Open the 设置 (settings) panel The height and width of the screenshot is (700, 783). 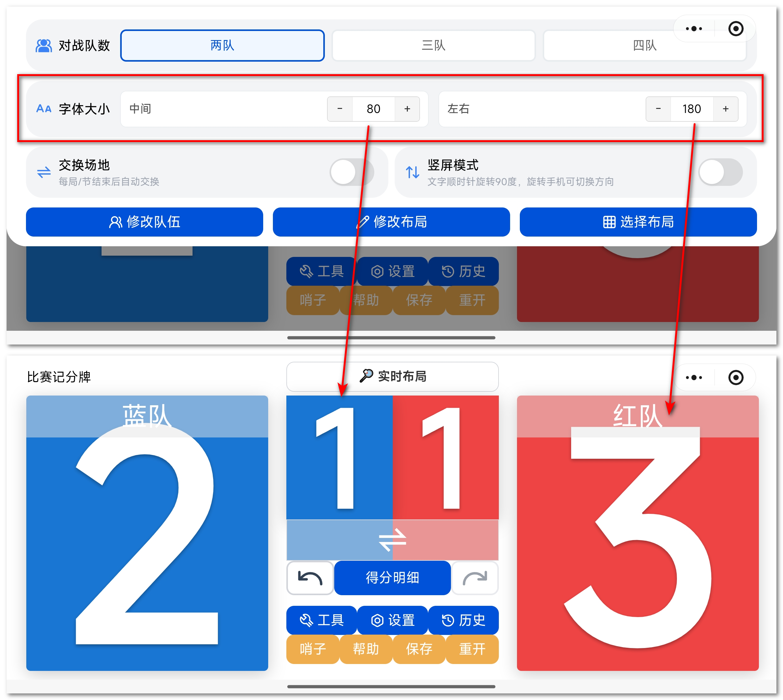tap(392, 620)
